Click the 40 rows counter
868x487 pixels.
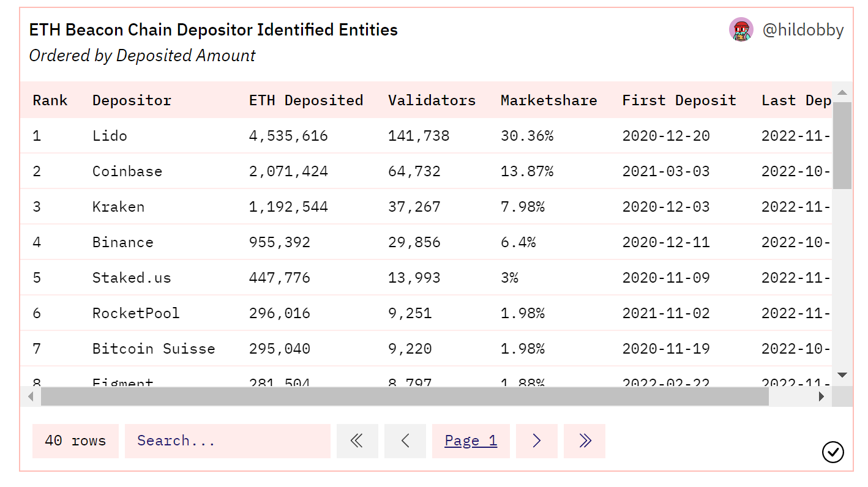(75, 441)
